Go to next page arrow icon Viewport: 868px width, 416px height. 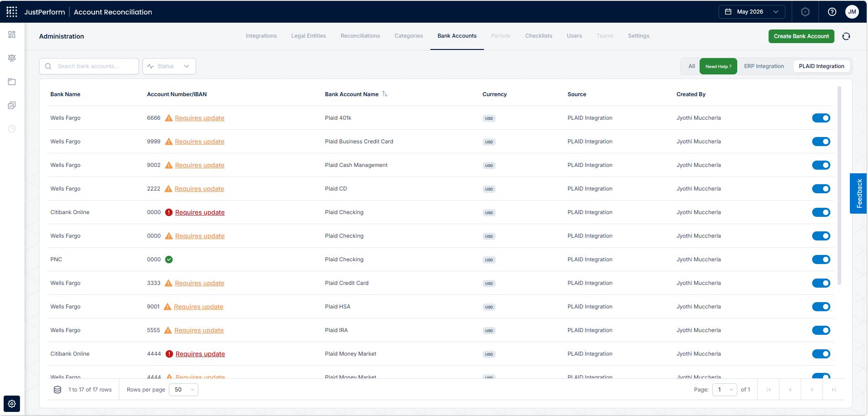pyautogui.click(x=812, y=390)
